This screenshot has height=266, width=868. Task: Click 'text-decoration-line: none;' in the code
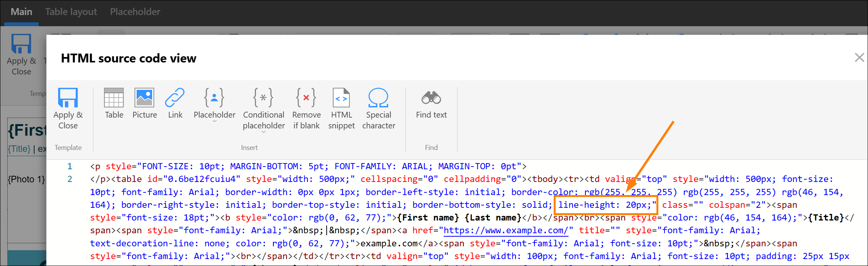click(x=160, y=244)
